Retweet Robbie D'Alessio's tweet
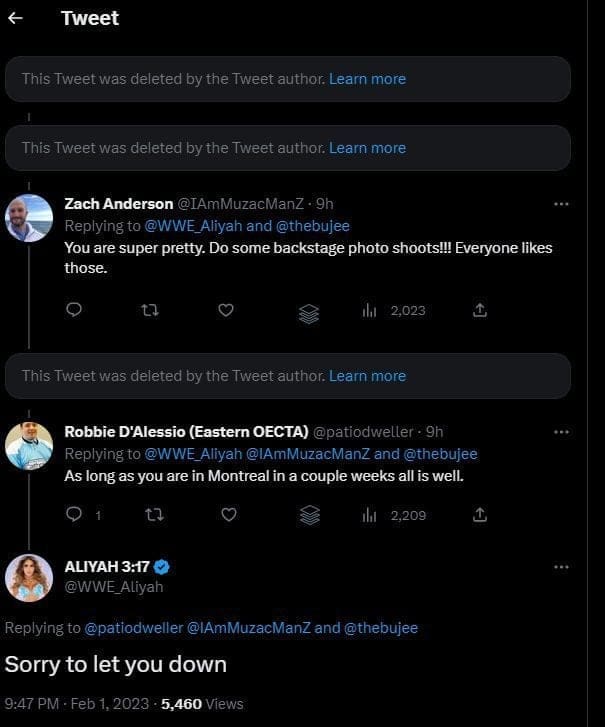 (154, 514)
